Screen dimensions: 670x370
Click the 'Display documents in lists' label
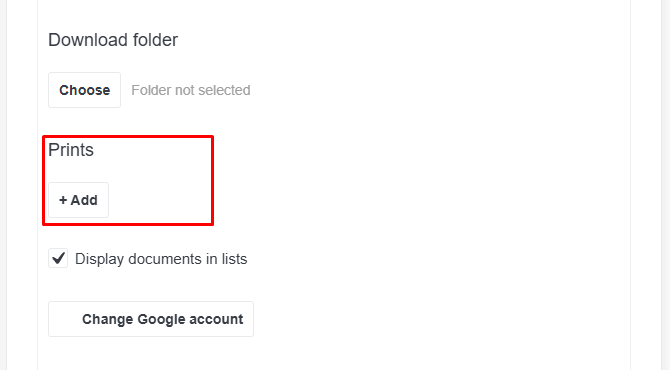point(161,259)
